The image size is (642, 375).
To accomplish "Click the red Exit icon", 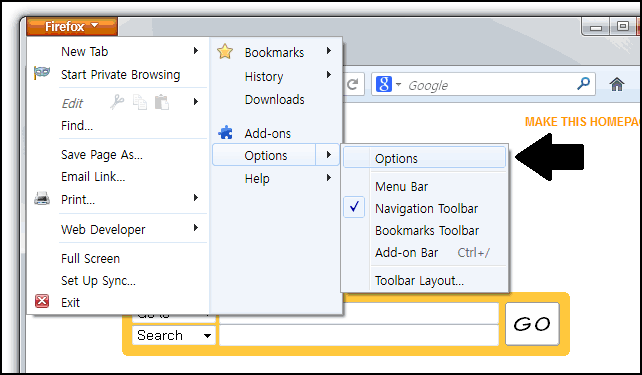I will coord(42,301).
